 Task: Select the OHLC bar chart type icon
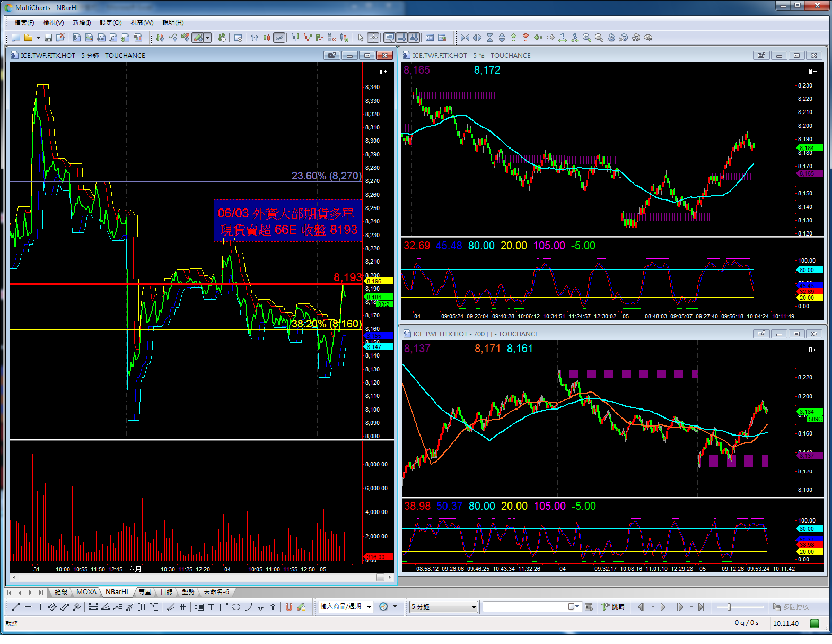254,38
